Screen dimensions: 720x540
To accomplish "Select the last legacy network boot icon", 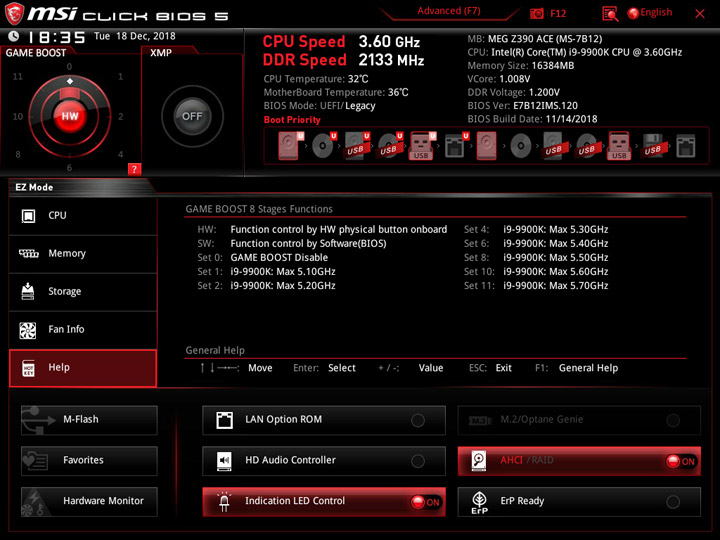I will 686,146.
